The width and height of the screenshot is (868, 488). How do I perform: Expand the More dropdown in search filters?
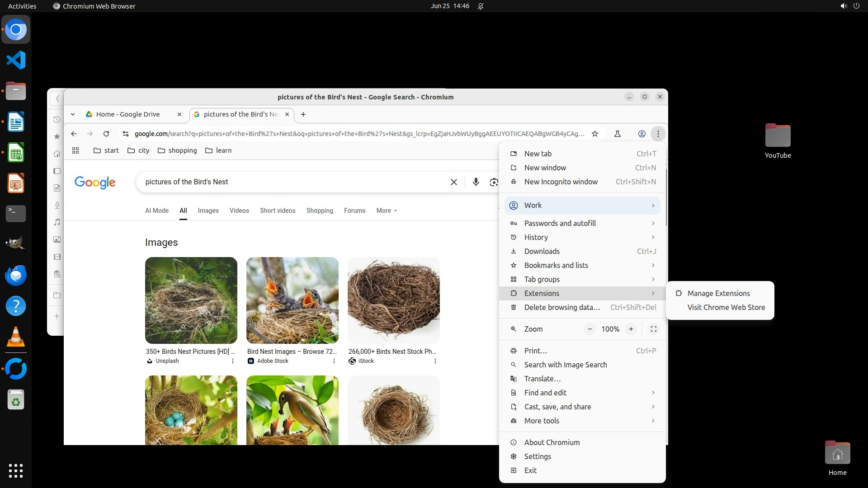click(387, 211)
